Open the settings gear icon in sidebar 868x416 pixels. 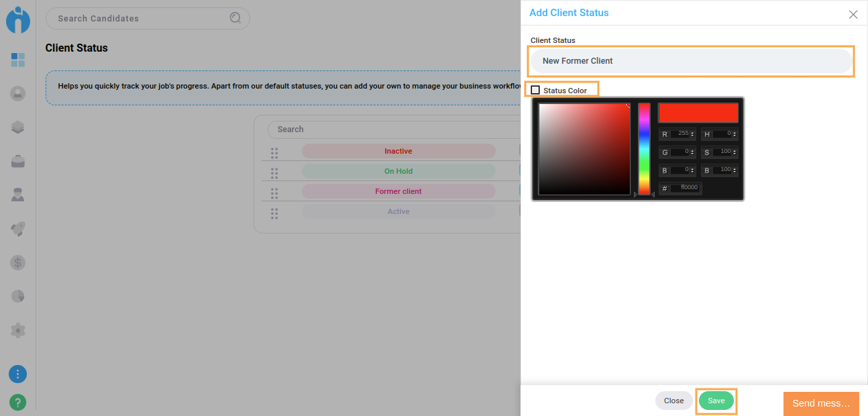click(x=18, y=330)
